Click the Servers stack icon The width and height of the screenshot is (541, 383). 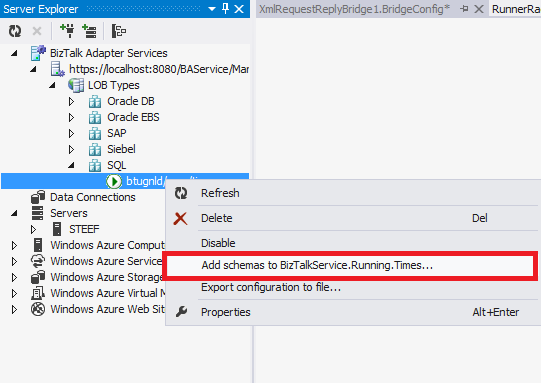click(38, 213)
